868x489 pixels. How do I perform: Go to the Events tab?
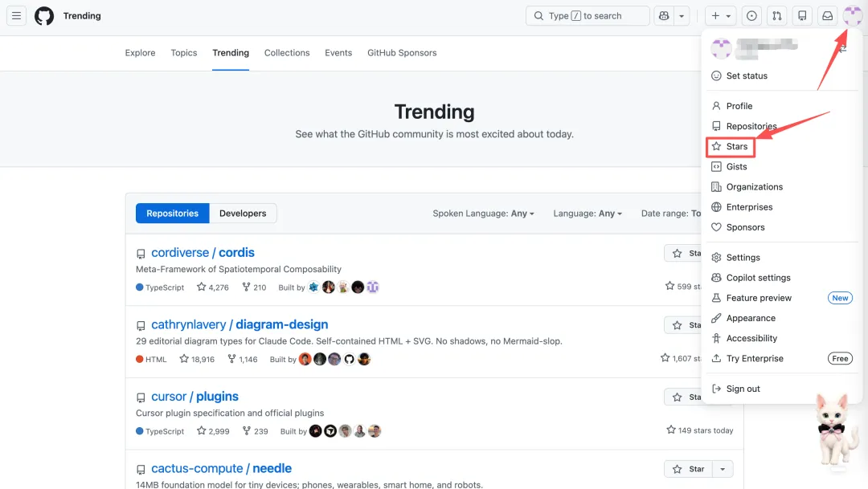click(338, 52)
